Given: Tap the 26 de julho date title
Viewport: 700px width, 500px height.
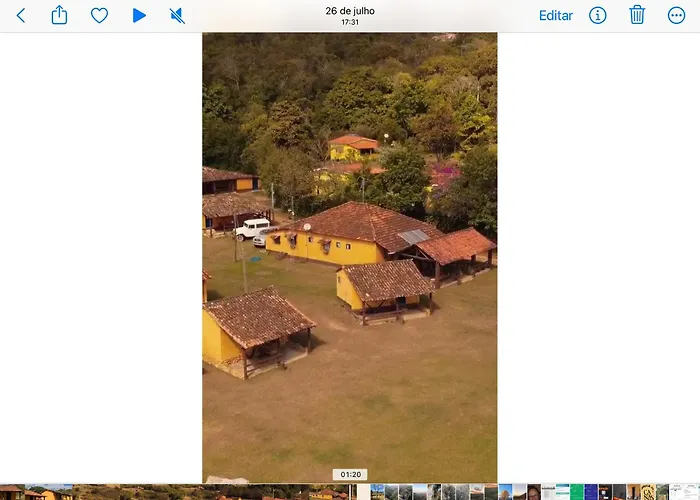Looking at the screenshot, I should pos(350,11).
